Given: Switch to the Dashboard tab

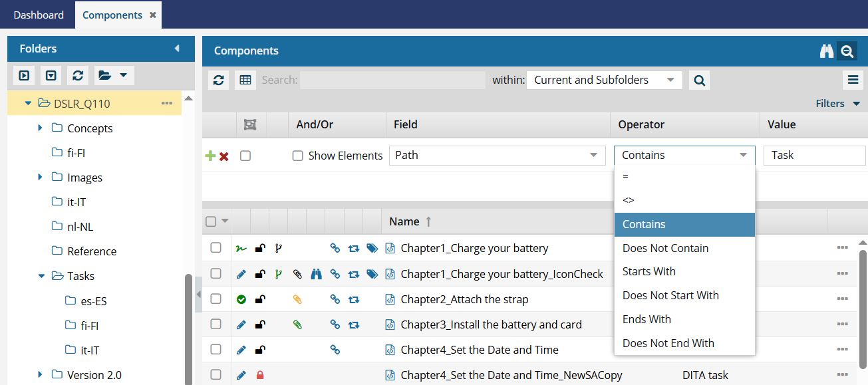Looking at the screenshot, I should [x=39, y=15].
